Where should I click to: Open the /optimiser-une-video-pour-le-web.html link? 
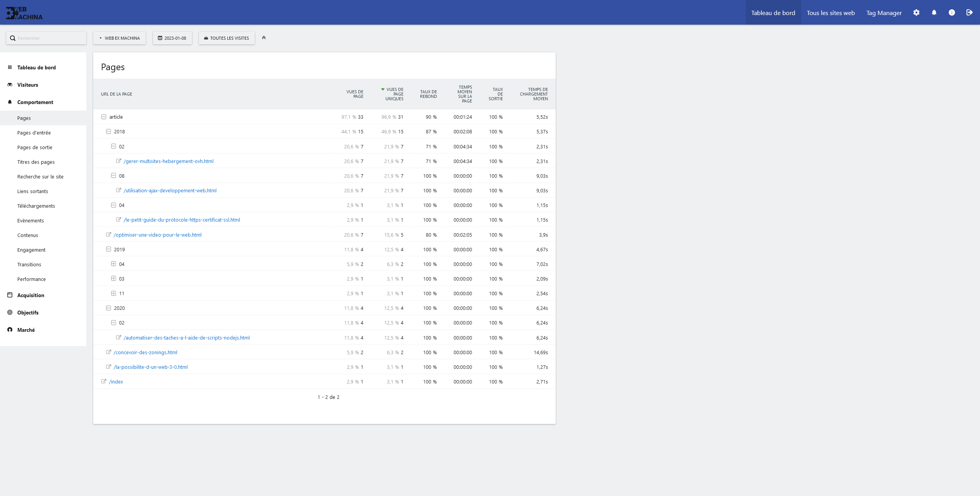tap(157, 235)
